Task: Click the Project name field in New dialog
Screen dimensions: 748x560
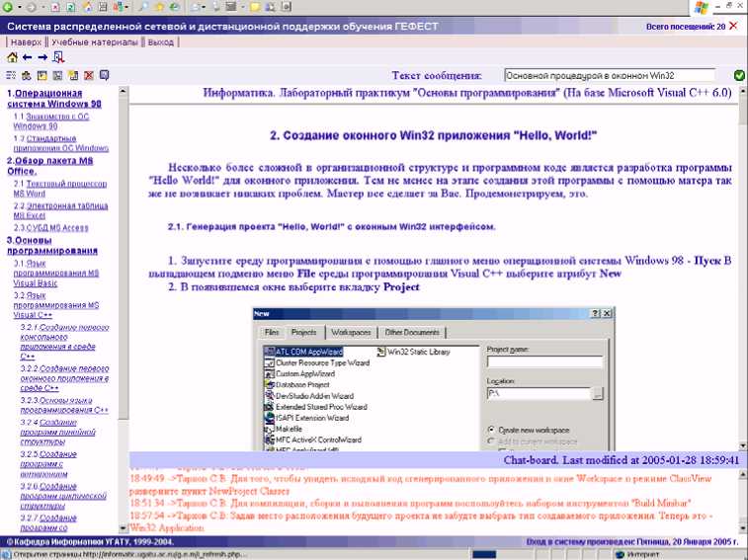Action: click(x=544, y=362)
